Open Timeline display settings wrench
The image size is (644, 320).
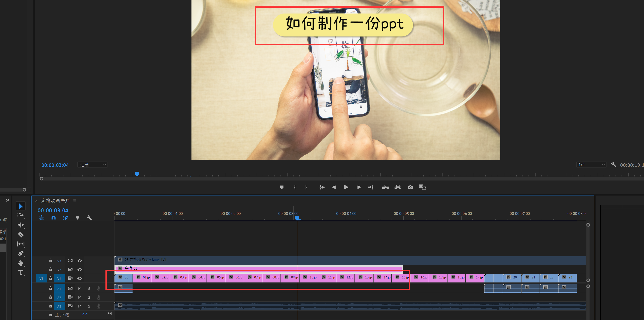[x=89, y=218]
